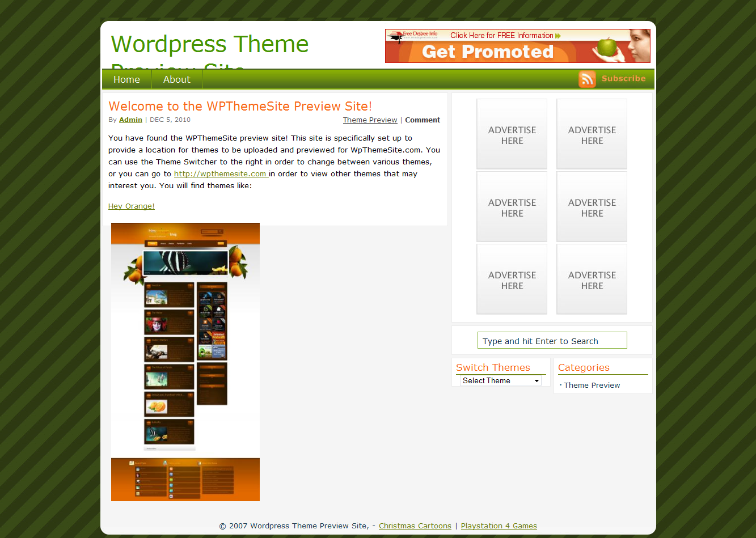Screen dimensions: 756x538
Task: Focus the Type and hit Enter search field
Action: coord(552,341)
